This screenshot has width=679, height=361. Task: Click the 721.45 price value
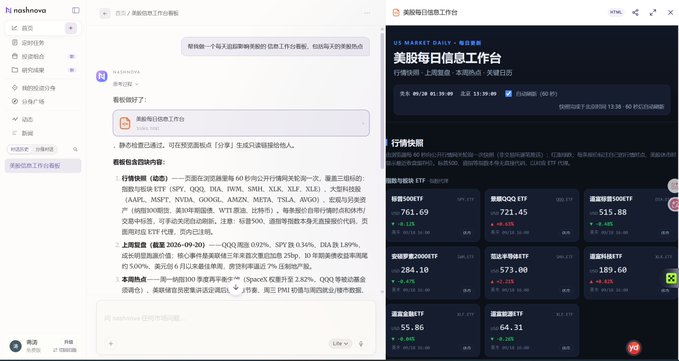click(514, 212)
